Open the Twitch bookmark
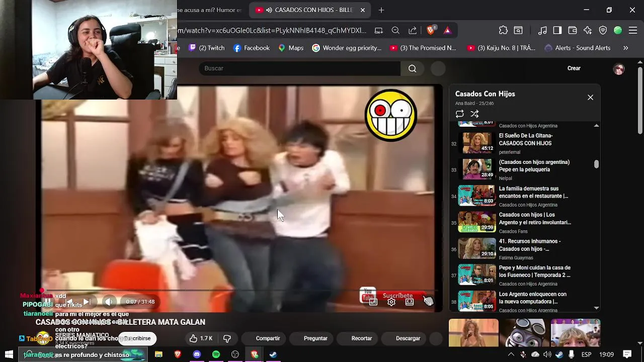 pyautogui.click(x=206, y=48)
